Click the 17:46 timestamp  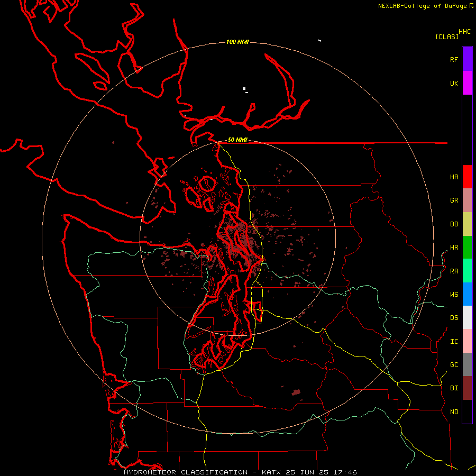346,472
